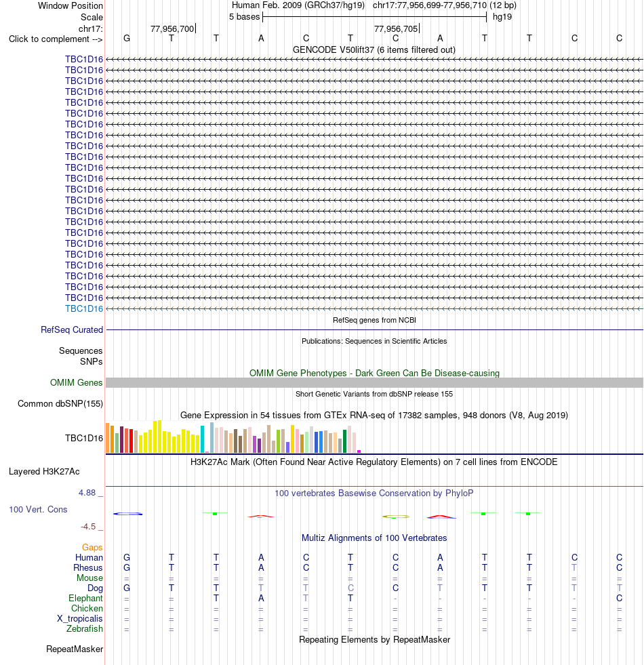
Task: Click the Sequences track label
Action: 81,350
